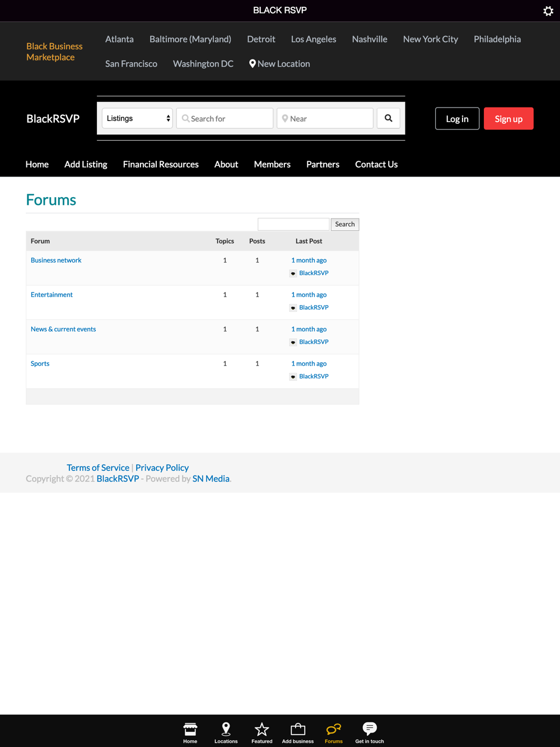Select Atlanta location

pyautogui.click(x=119, y=39)
